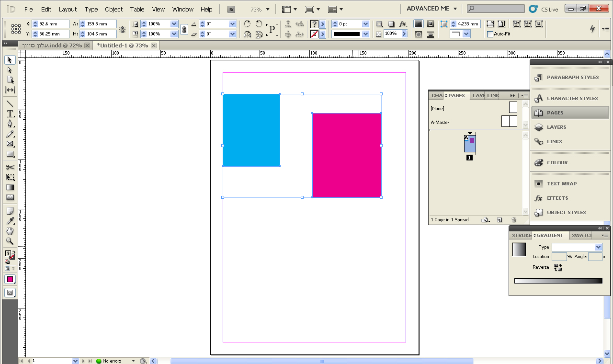This screenshot has height=364, width=613.
Task: Toggle the reference point locator grid
Action: click(16, 29)
